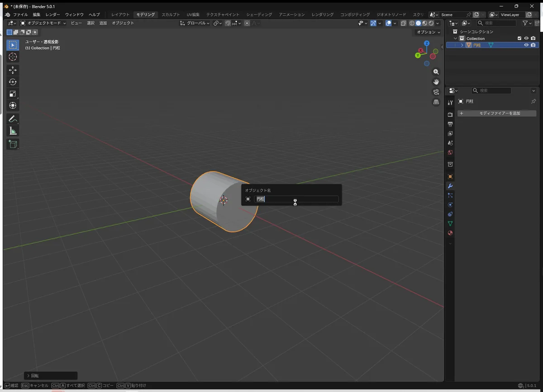This screenshot has height=392, width=543.
Task: Select the Scale tool in the toolbar
Action: pyautogui.click(x=13, y=94)
